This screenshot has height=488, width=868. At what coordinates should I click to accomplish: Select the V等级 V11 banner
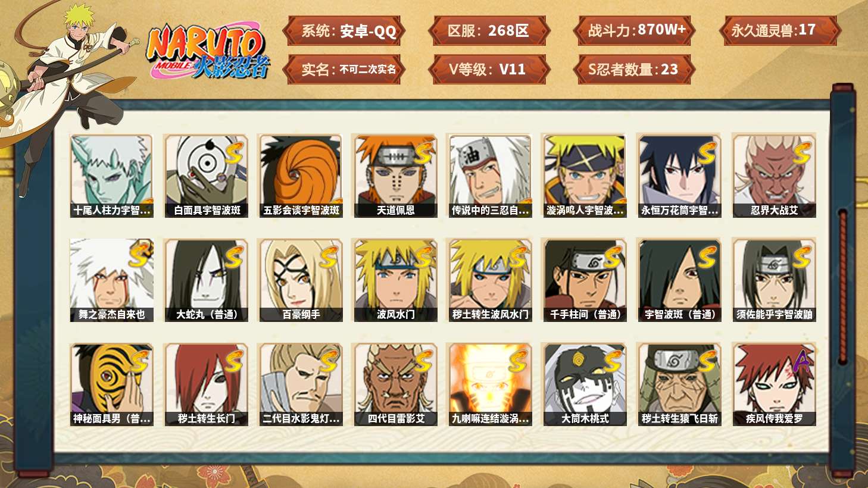point(489,69)
